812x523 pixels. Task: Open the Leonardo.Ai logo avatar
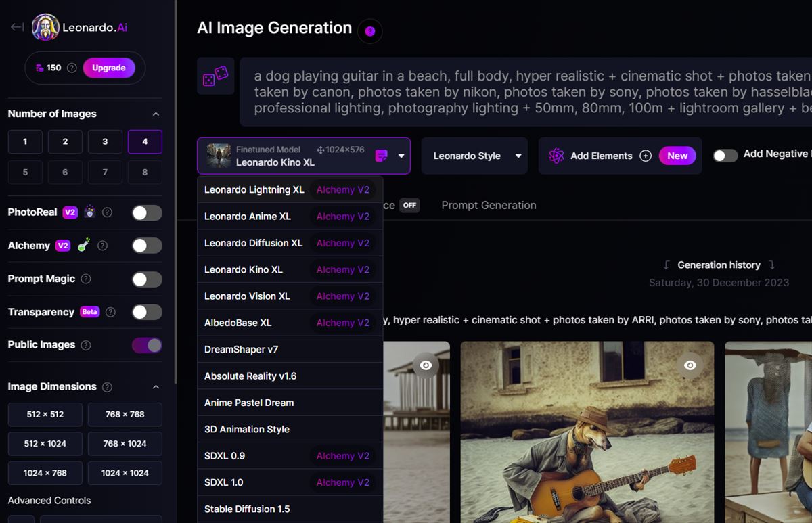point(45,28)
